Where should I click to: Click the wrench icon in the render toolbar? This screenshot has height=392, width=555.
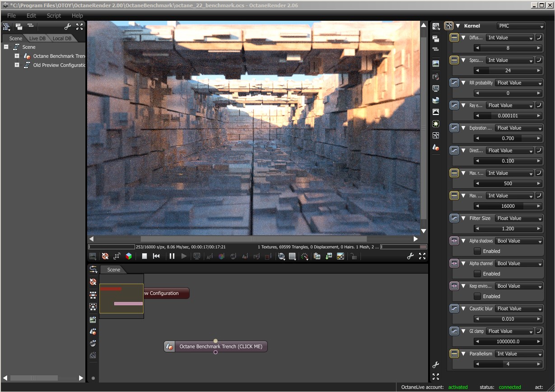click(x=410, y=256)
